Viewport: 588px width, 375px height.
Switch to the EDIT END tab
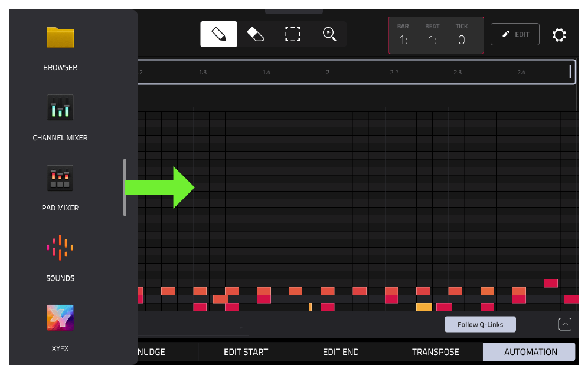[x=341, y=352]
